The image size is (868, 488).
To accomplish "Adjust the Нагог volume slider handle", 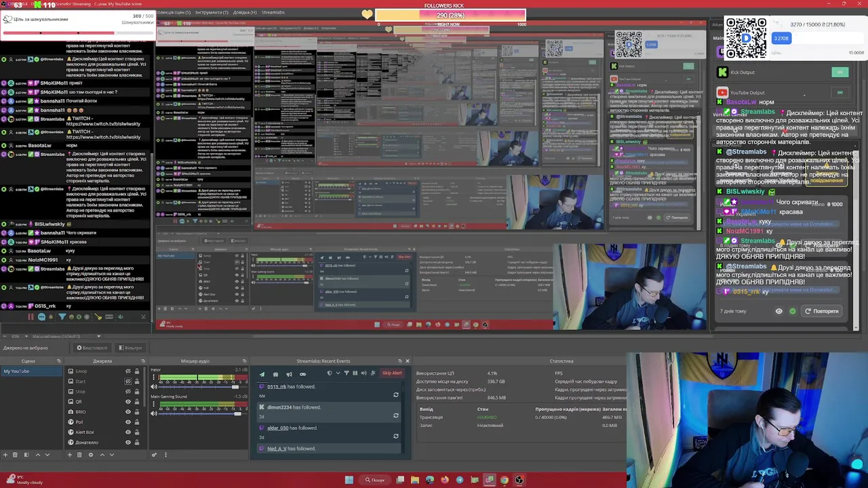I will (x=235, y=387).
